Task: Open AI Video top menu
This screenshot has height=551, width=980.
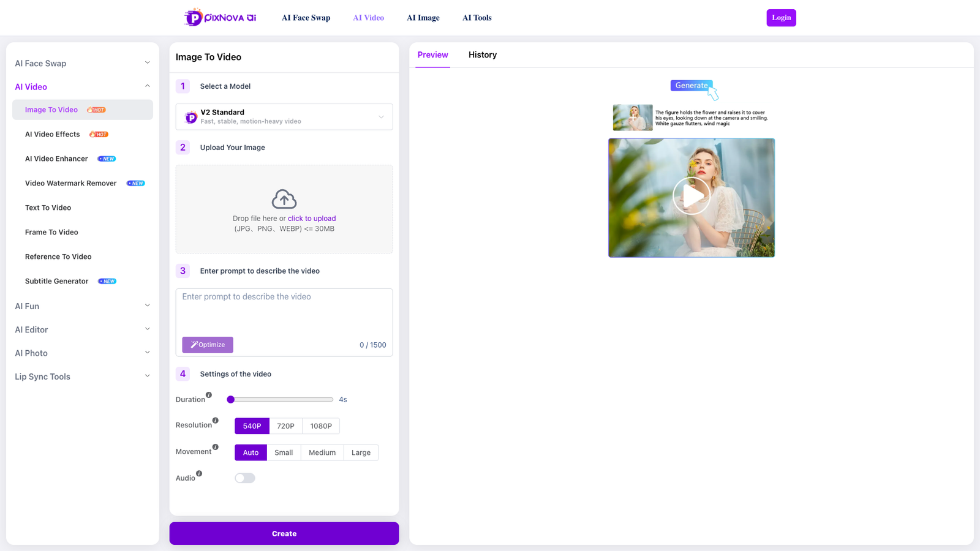Action: pyautogui.click(x=369, y=18)
